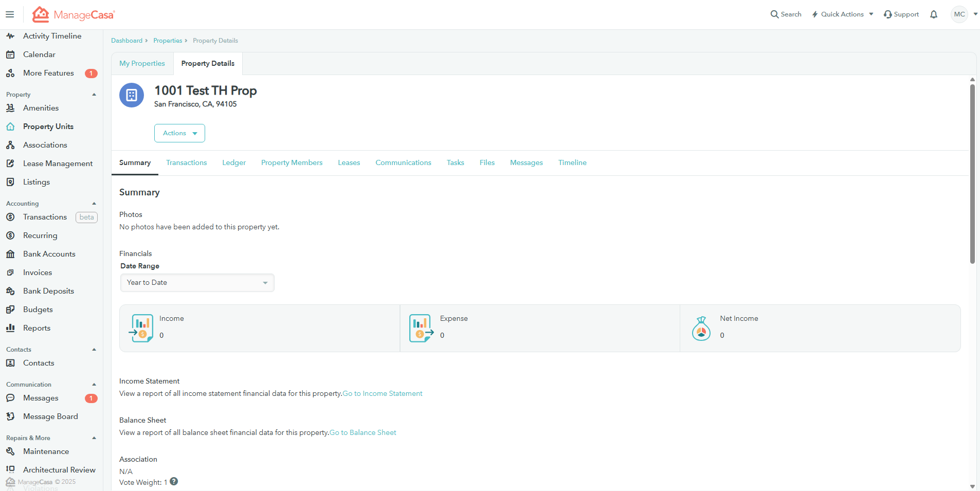Collapse the Accounting sidebar section
980x491 pixels.
pos(94,204)
